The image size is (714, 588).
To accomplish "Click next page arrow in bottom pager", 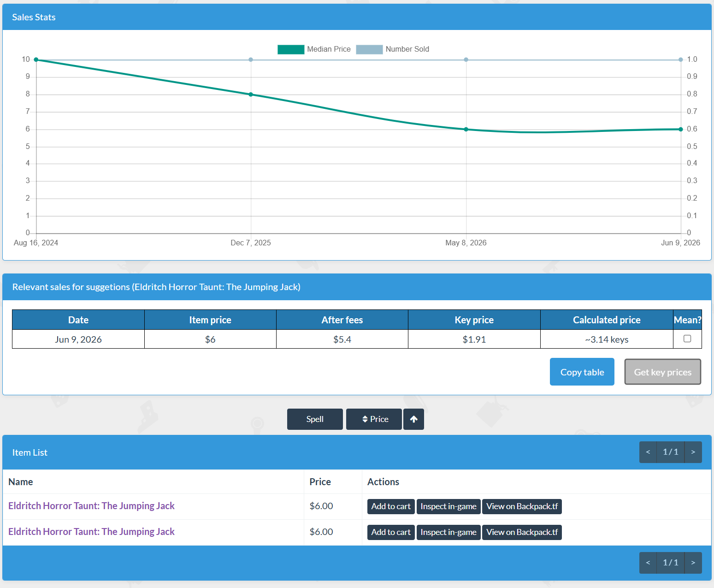I will 693,563.
